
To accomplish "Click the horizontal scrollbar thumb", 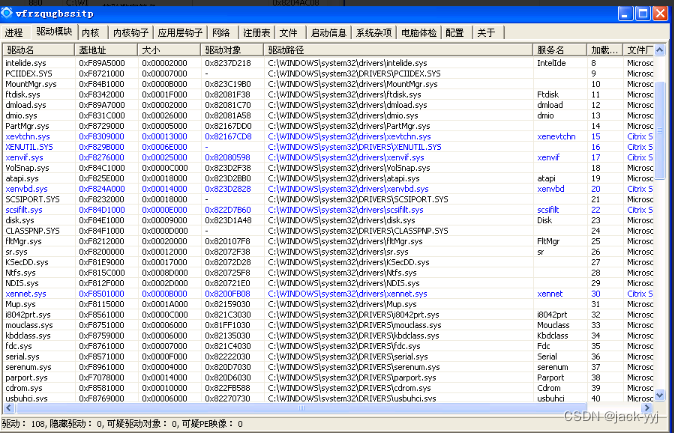I will [301, 408].
